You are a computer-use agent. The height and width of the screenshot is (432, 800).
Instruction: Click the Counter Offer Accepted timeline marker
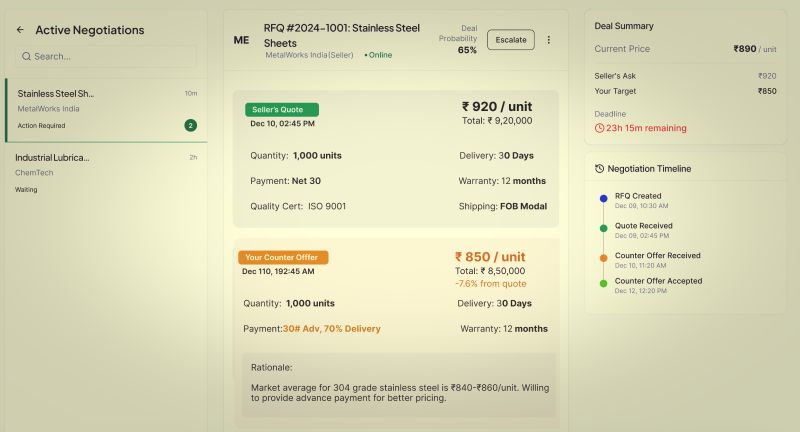603,284
